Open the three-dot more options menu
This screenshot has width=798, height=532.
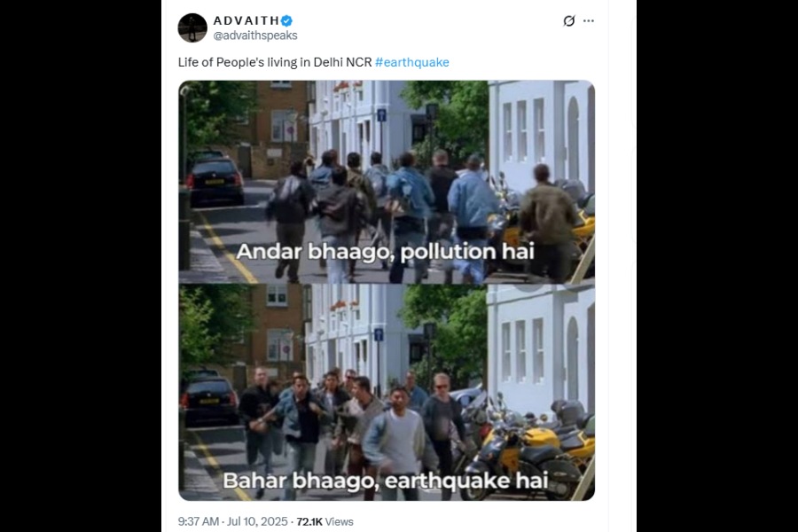[589, 21]
